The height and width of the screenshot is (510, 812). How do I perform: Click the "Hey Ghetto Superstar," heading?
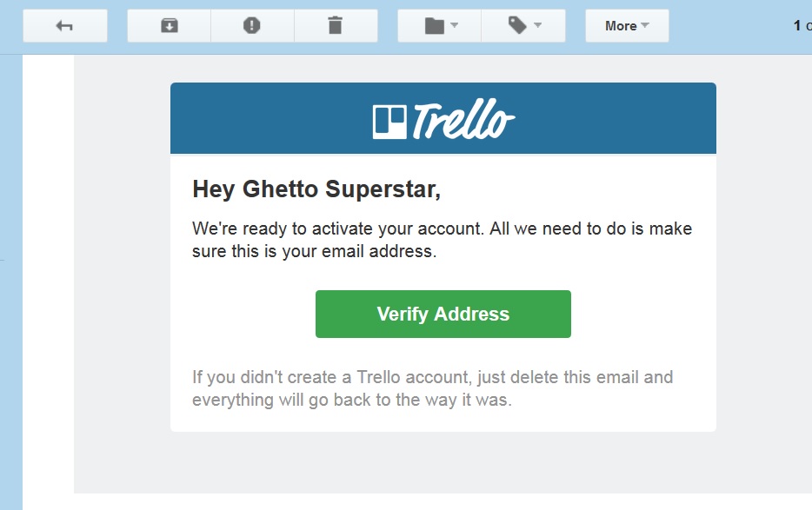[x=316, y=189]
